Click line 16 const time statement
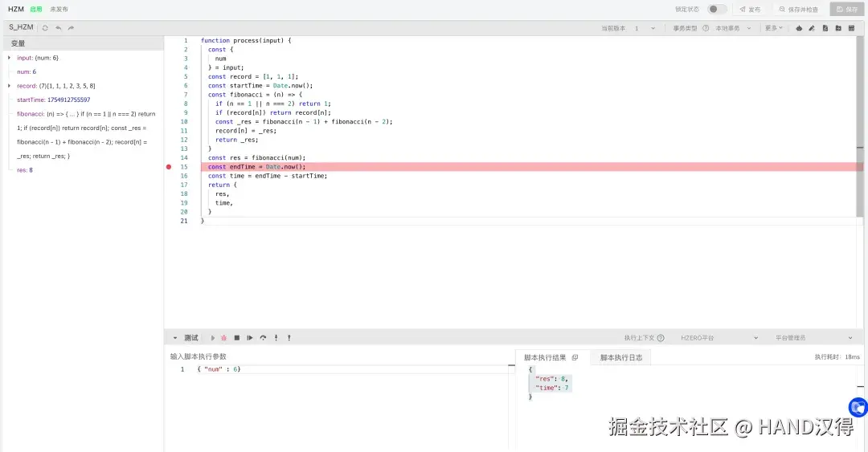868x452 pixels. 268,176
